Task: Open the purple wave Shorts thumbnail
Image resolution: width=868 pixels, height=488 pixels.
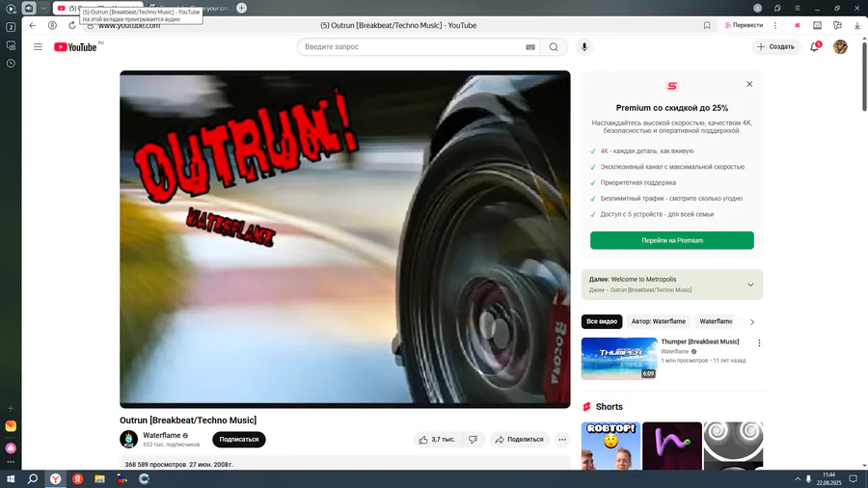Action: [672, 446]
